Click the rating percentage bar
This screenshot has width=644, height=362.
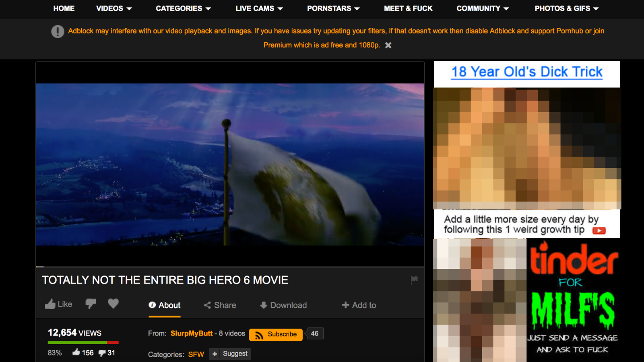83,343
